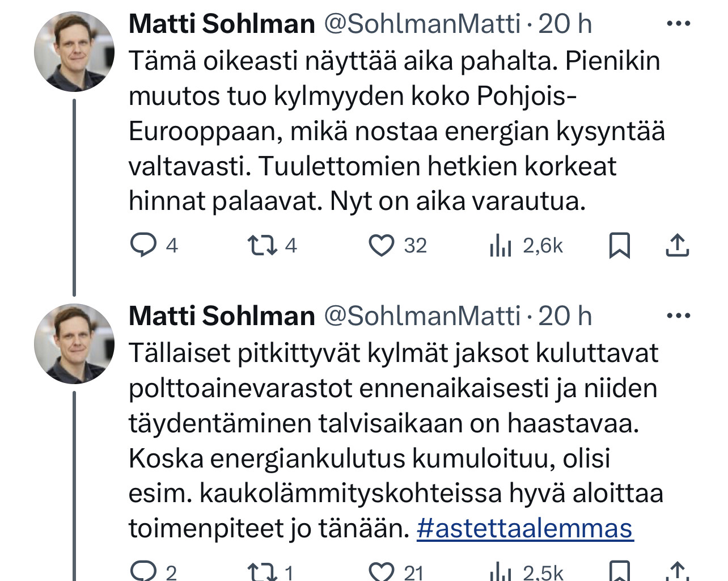The width and height of the screenshot is (728, 581).
Task: Repost the first Matti Sohlman tweet
Action: coord(263,246)
